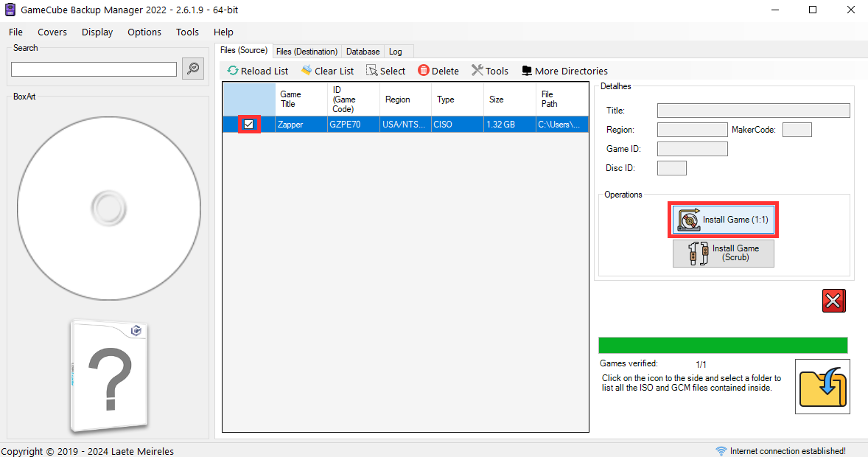Click the green verification progress bar
868x457 pixels.
click(x=722, y=345)
